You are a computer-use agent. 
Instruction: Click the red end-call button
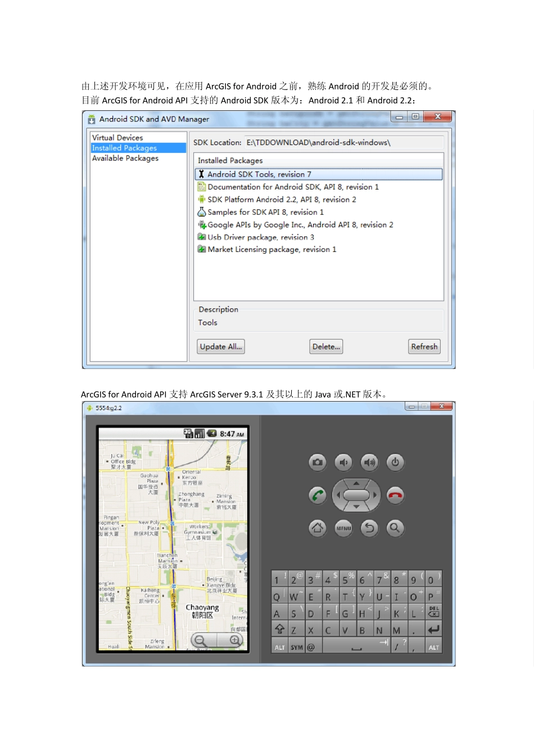pos(395,495)
